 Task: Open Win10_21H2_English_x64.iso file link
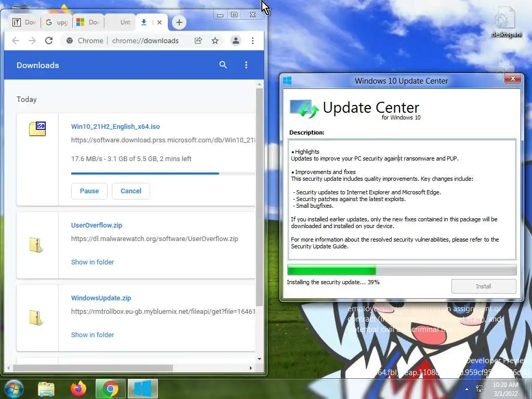[x=115, y=127]
